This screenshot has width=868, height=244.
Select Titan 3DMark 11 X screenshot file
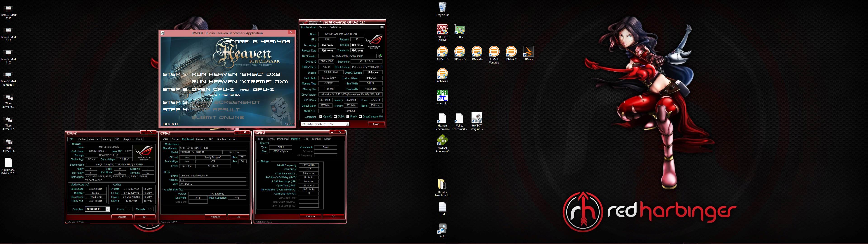pyautogui.click(x=8, y=57)
